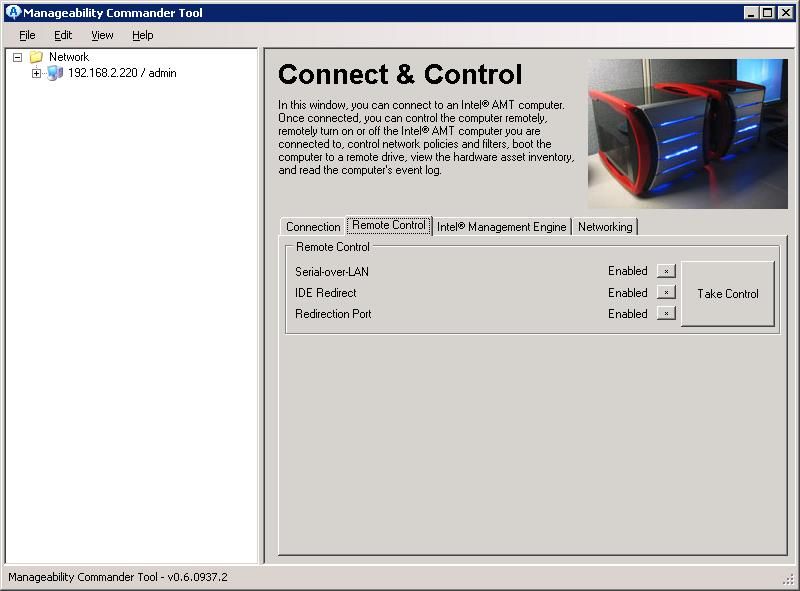Image resolution: width=800 pixels, height=591 pixels.
Task: Click the status bar version text v0.6.0937.2
Action: point(197,577)
